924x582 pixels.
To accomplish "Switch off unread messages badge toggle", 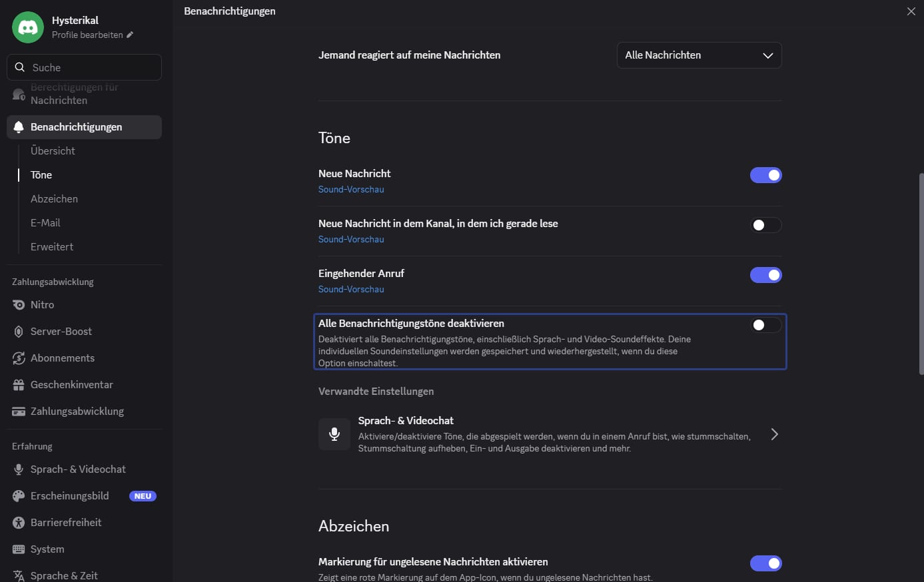I will [x=766, y=563].
